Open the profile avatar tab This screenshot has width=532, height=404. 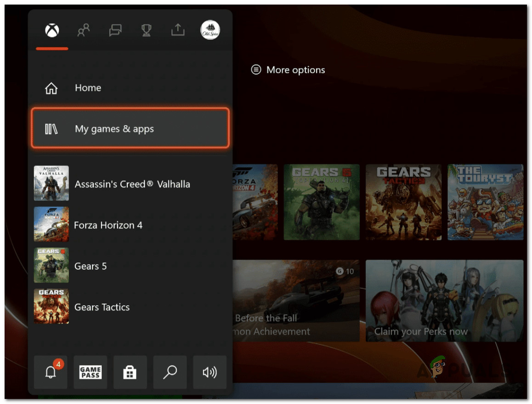click(x=210, y=30)
